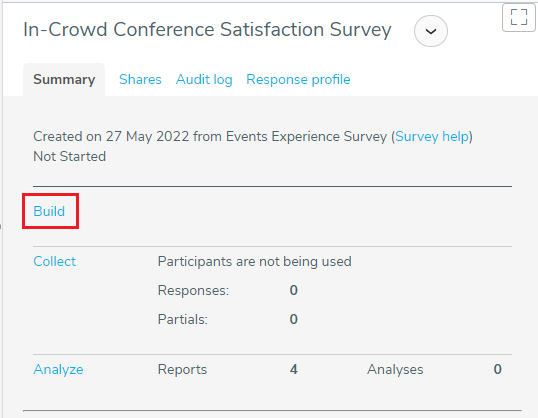Click the Participants are not being used text
538x418 pixels.
click(x=255, y=262)
